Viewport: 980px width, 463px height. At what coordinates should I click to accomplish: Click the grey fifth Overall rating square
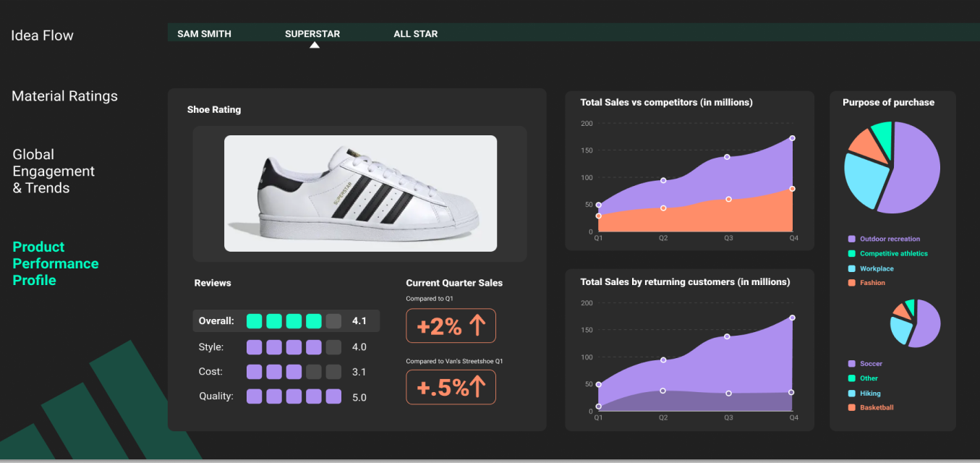(x=333, y=320)
